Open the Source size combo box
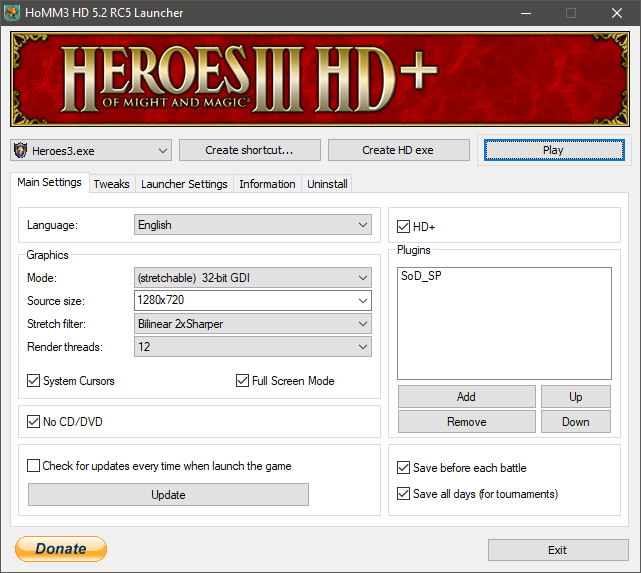This screenshot has height=573, width=641. [x=252, y=300]
